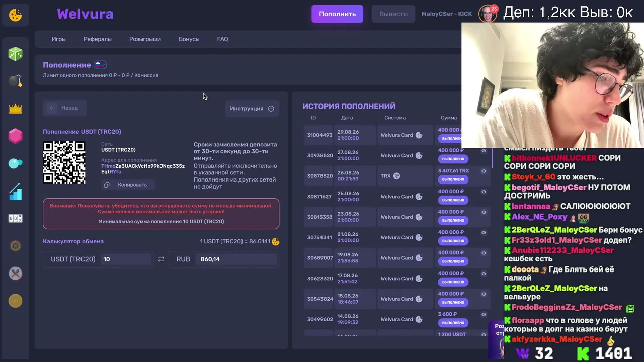Click the copy icon next to Копировать

coord(107,185)
